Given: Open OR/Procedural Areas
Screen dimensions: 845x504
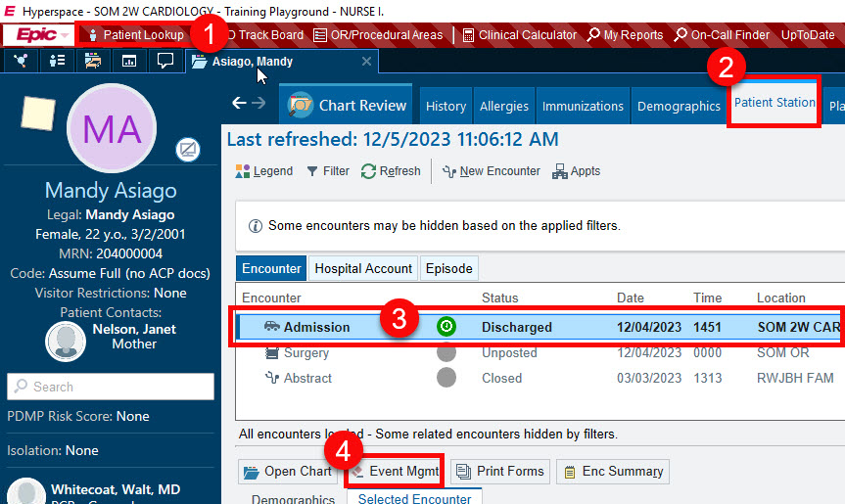Looking at the screenshot, I should click(x=378, y=35).
